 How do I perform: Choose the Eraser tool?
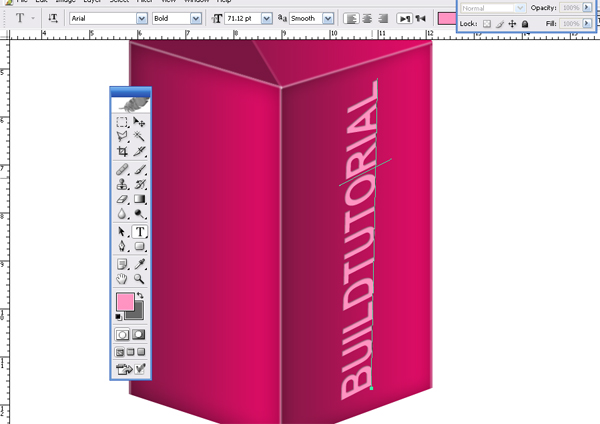pos(122,199)
